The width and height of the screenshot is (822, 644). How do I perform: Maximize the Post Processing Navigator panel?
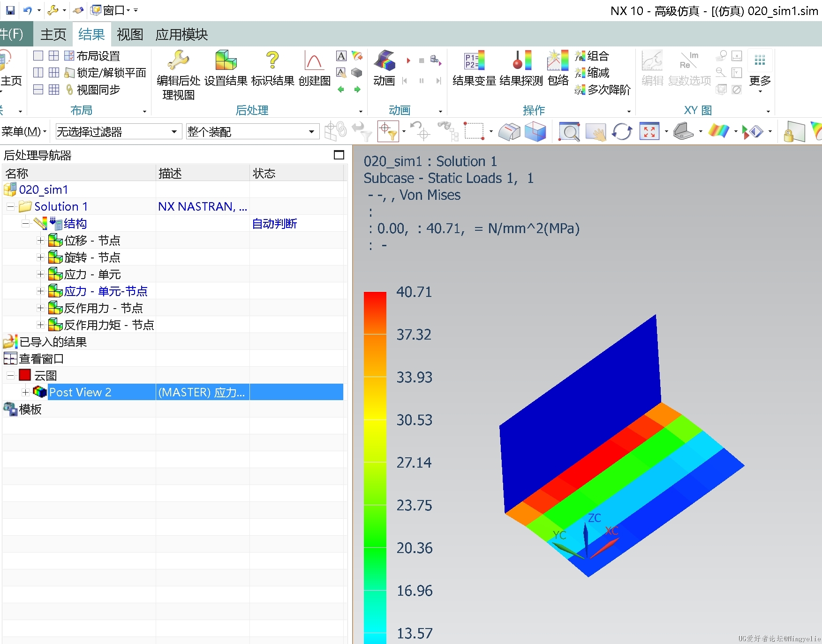pos(339,155)
